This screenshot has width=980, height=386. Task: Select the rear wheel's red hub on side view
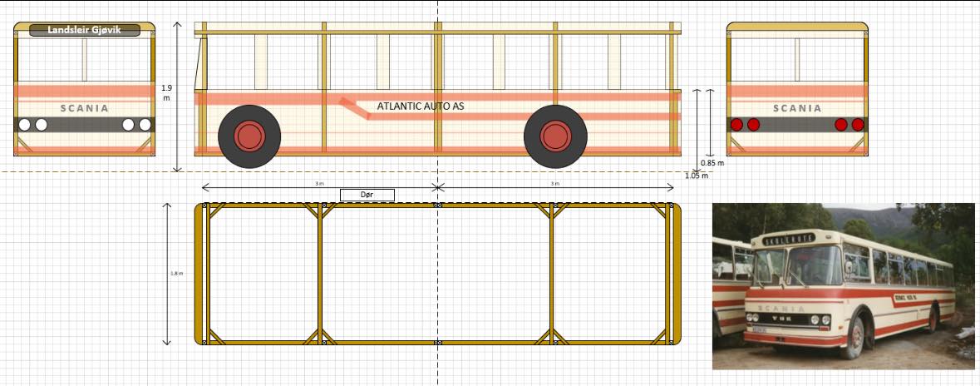click(555, 136)
